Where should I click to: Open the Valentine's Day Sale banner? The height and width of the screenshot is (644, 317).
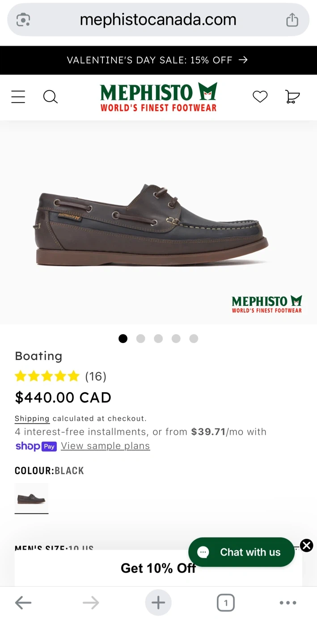158,60
